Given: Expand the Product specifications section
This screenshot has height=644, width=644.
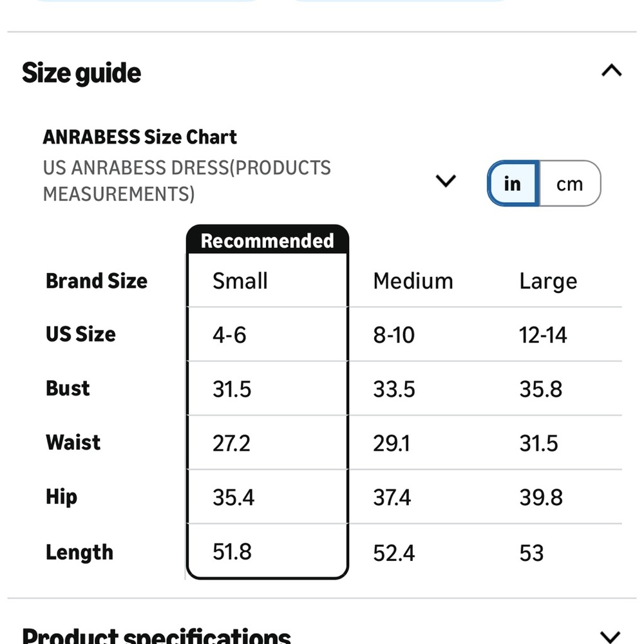Looking at the screenshot, I should point(611,636).
